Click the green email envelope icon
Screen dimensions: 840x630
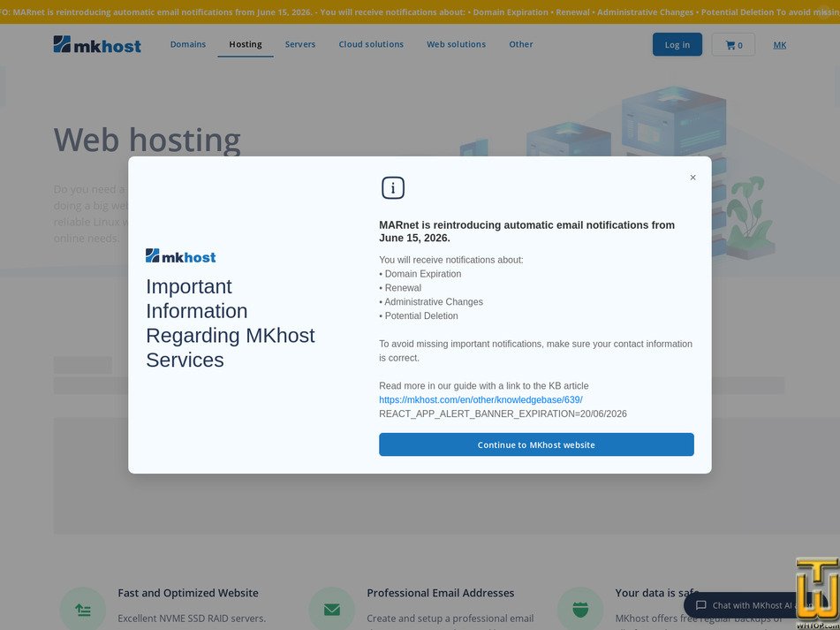[x=331, y=610]
